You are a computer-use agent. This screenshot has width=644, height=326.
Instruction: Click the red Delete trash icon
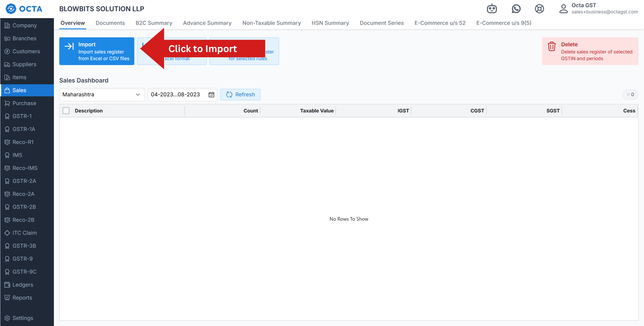(552, 46)
